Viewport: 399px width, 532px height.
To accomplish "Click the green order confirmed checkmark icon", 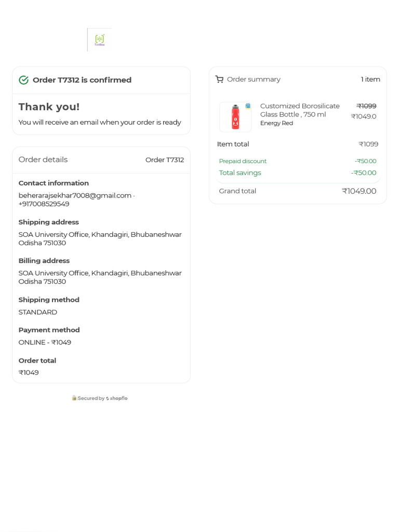I will [x=23, y=80].
